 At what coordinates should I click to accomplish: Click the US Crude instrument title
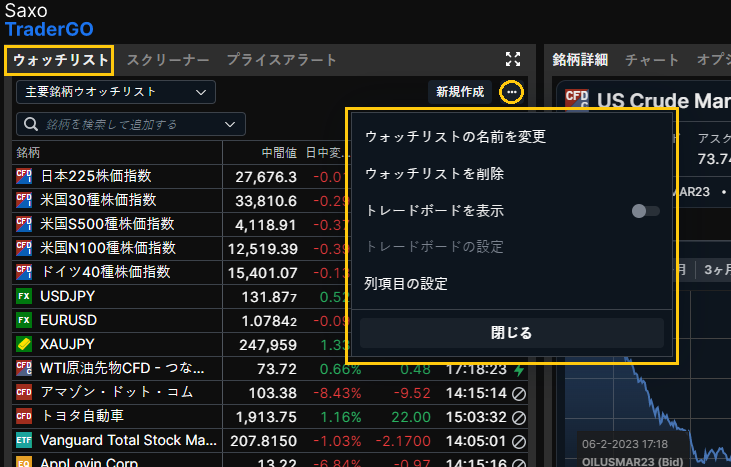pyautogui.click(x=664, y=100)
